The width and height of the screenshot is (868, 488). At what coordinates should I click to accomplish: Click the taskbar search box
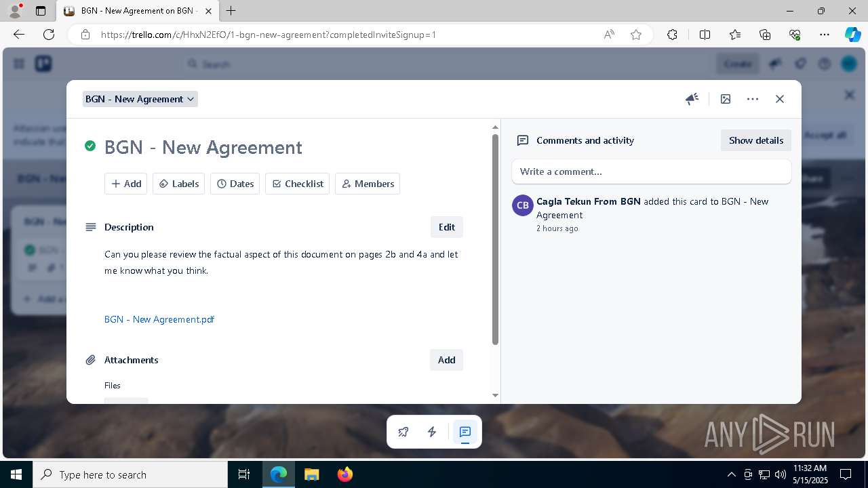[130, 474]
